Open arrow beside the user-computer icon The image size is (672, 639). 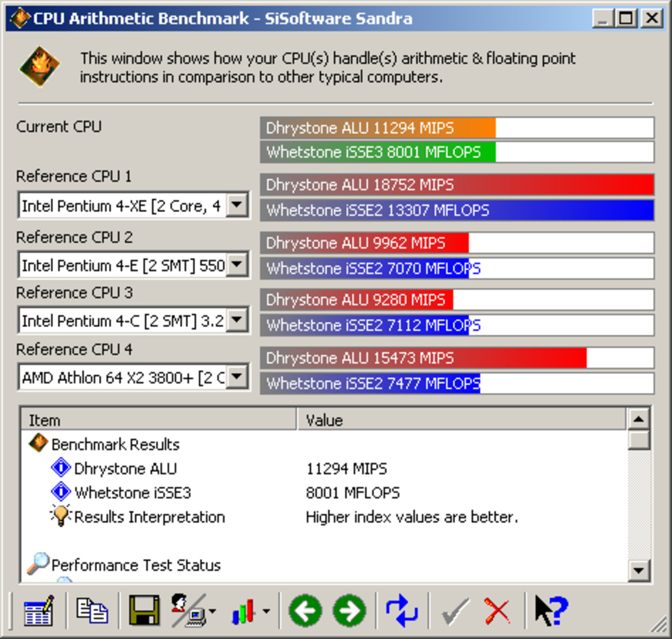click(x=213, y=611)
